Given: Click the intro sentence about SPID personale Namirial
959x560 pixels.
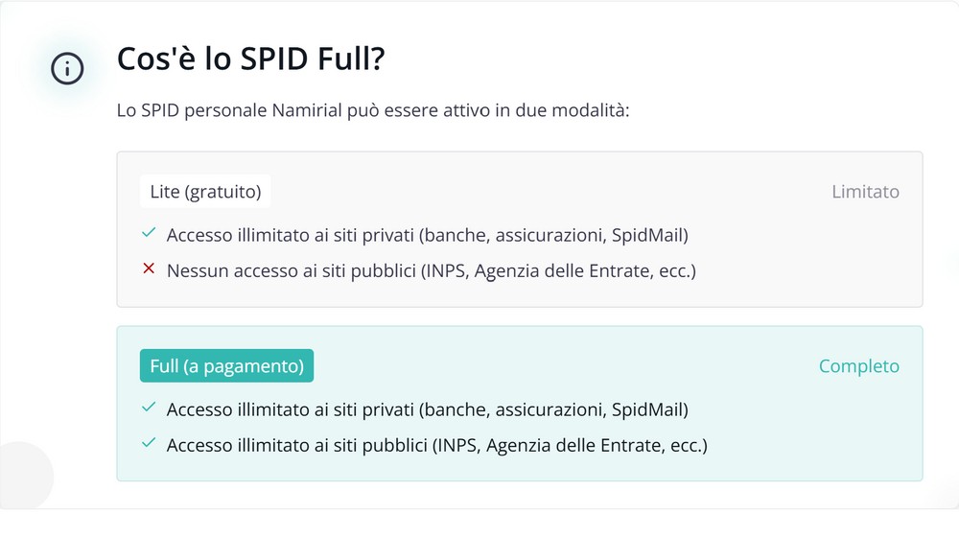Looking at the screenshot, I should click(372, 110).
